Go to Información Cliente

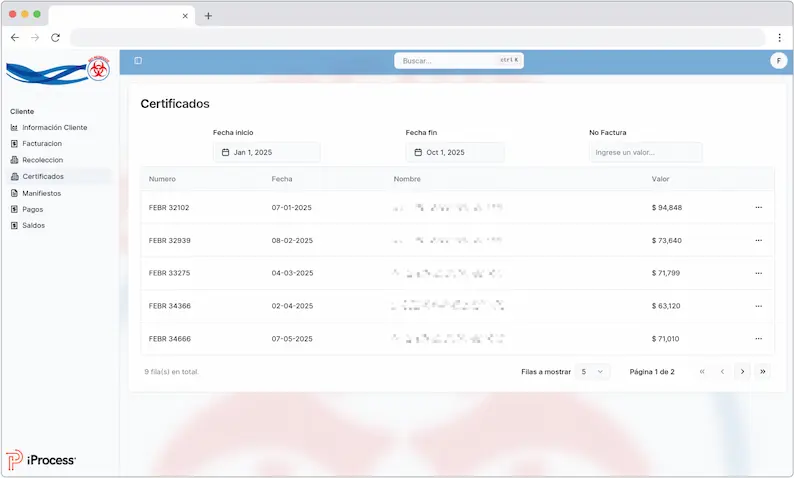pyautogui.click(x=54, y=128)
